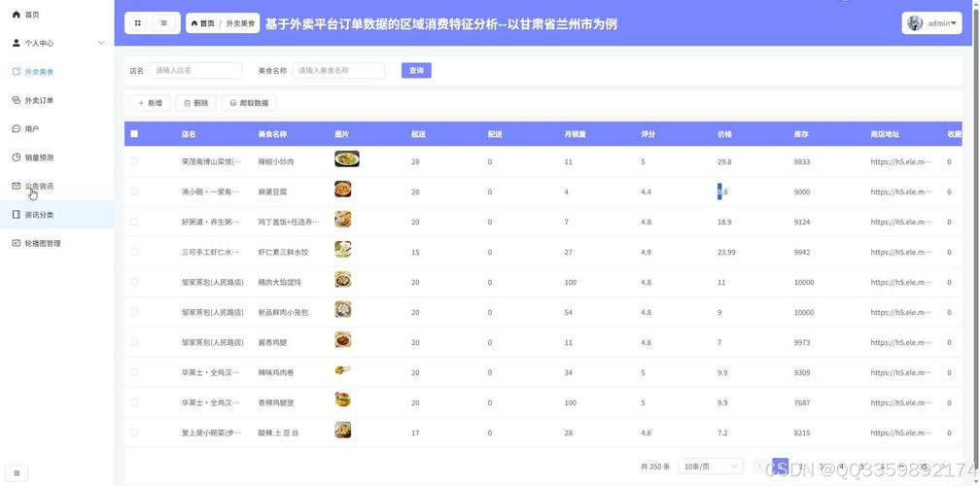Click the 个人中心 person icon
The width and height of the screenshot is (980, 486).
17,43
